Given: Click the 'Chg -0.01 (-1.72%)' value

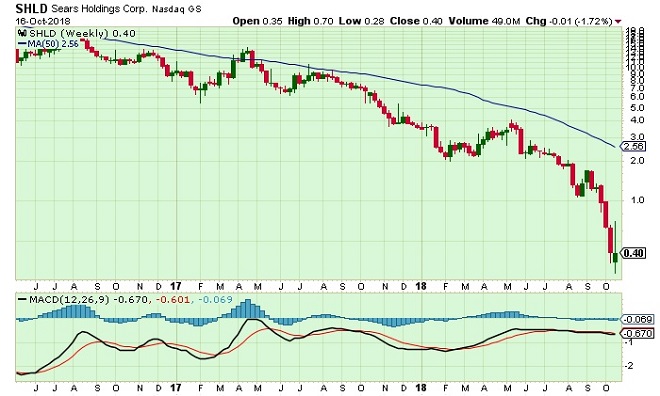Looking at the screenshot, I should coord(569,21).
